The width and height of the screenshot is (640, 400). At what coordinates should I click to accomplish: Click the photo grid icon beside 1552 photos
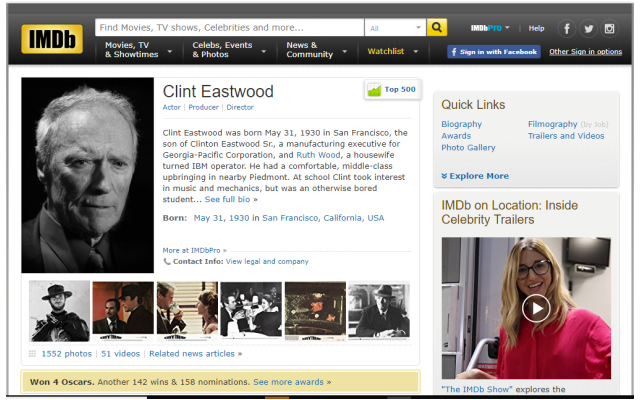(x=32, y=353)
